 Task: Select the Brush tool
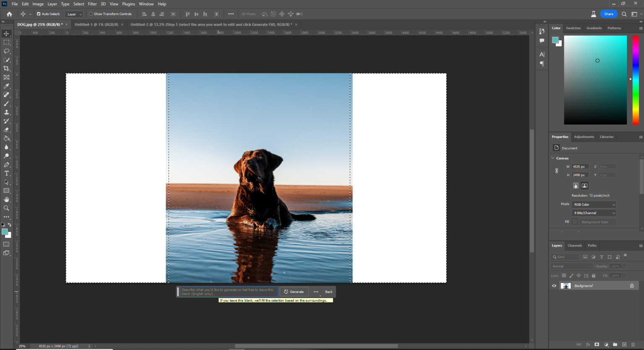coord(6,104)
